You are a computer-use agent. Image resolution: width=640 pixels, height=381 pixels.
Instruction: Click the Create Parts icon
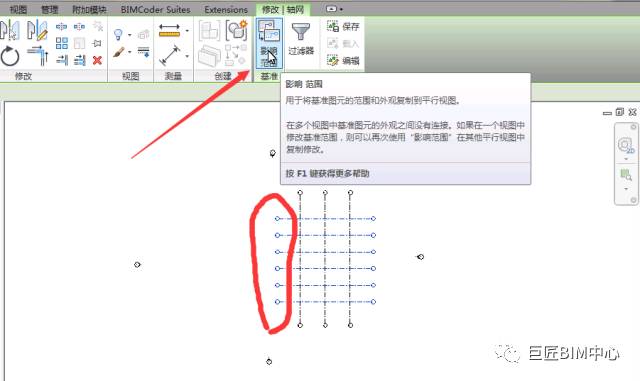[x=209, y=56]
